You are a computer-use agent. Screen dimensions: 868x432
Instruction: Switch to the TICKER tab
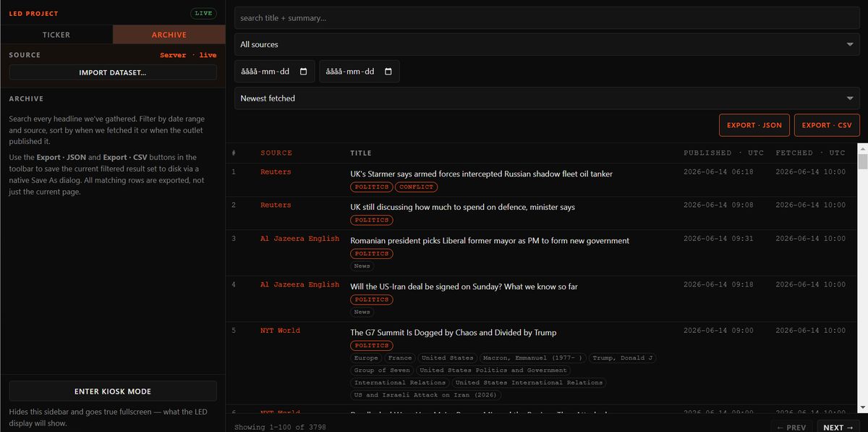[56, 35]
